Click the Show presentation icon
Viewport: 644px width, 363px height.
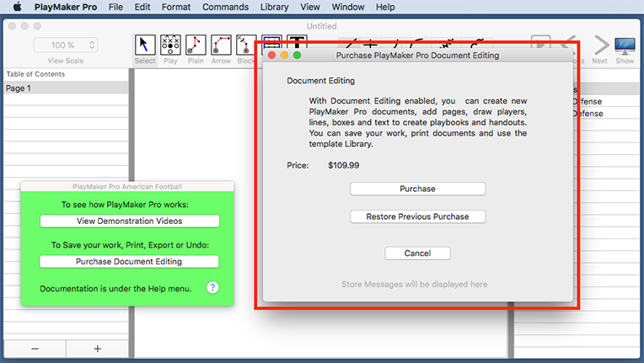(625, 45)
